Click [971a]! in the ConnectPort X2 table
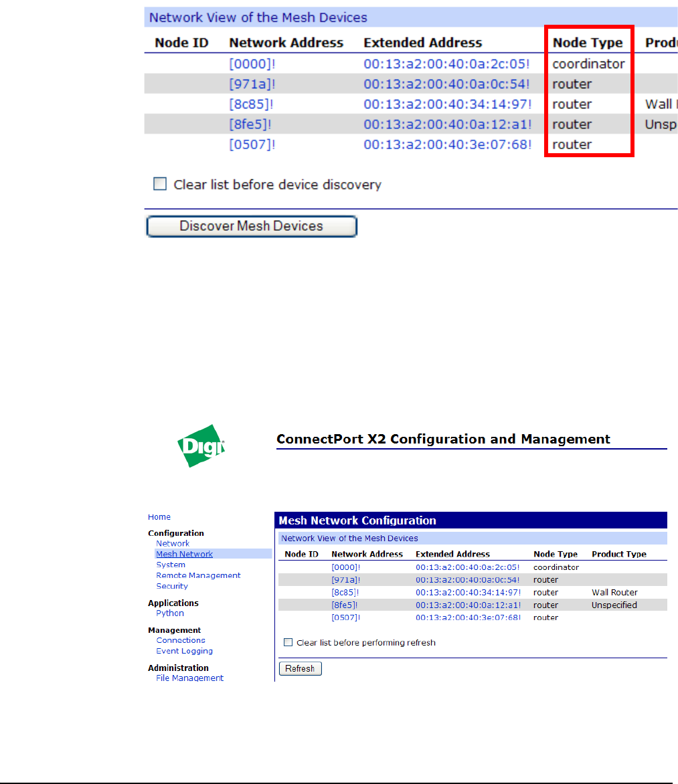This screenshot has height=784, width=678. coord(346,580)
